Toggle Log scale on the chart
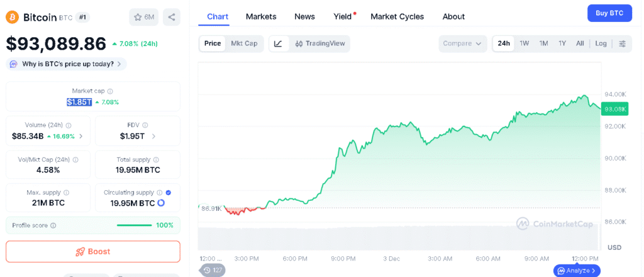644x277 pixels. pos(601,43)
